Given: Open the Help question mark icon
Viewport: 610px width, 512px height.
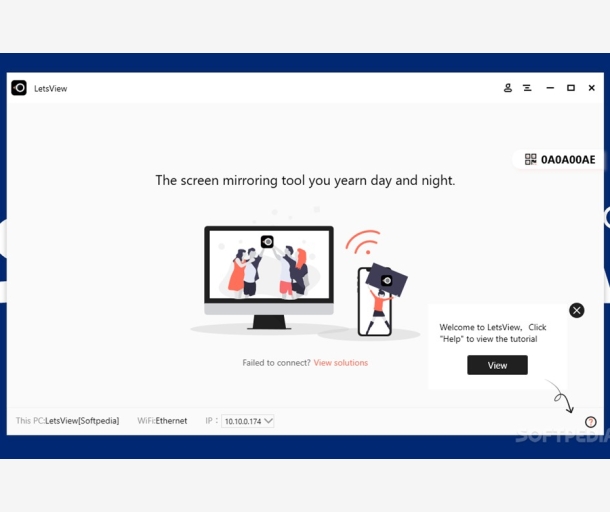Looking at the screenshot, I should point(591,422).
